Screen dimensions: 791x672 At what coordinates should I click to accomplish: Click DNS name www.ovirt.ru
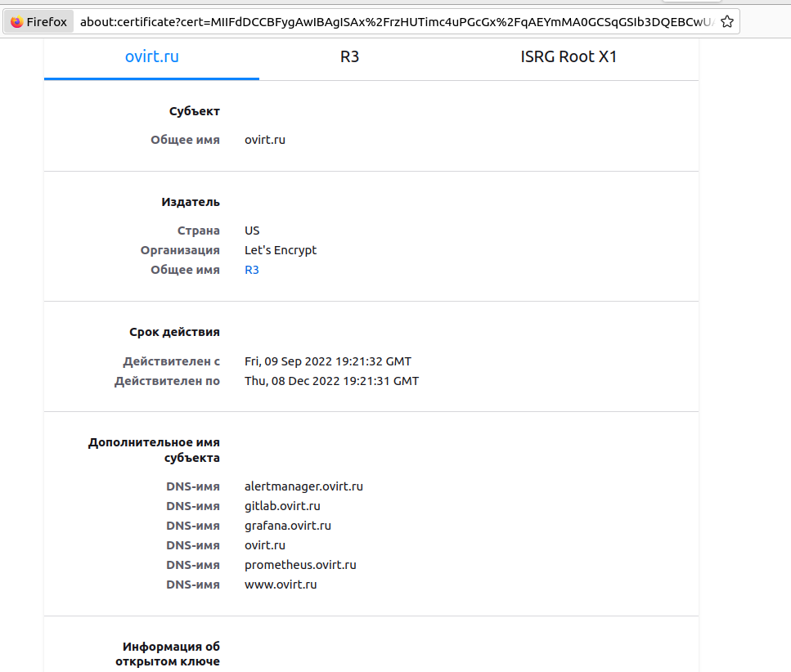tap(281, 585)
